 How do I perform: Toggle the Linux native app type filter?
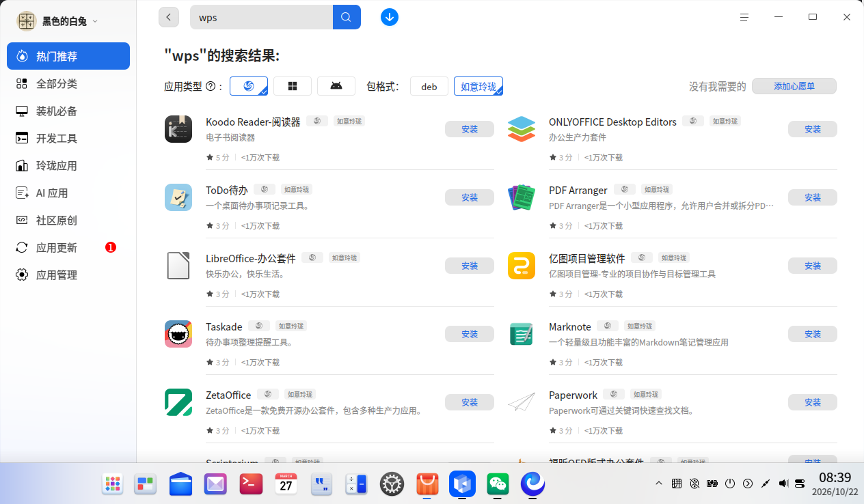[x=249, y=86]
